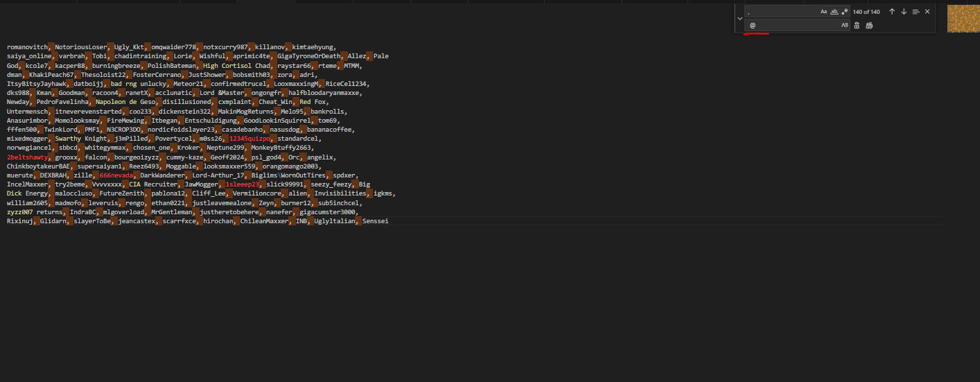Click the name 'ChileanMaxxer'
Image resolution: width=980 pixels, height=382 pixels.
click(265, 221)
